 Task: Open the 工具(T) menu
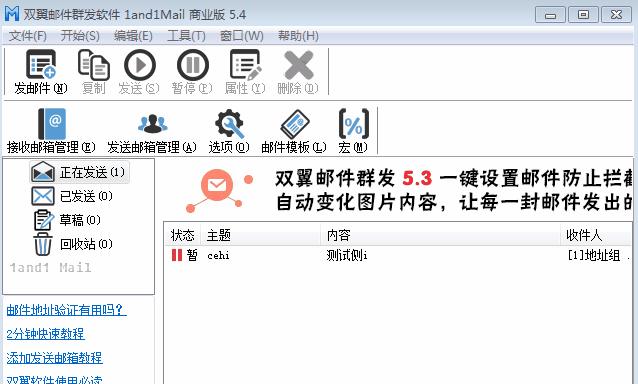(186, 36)
